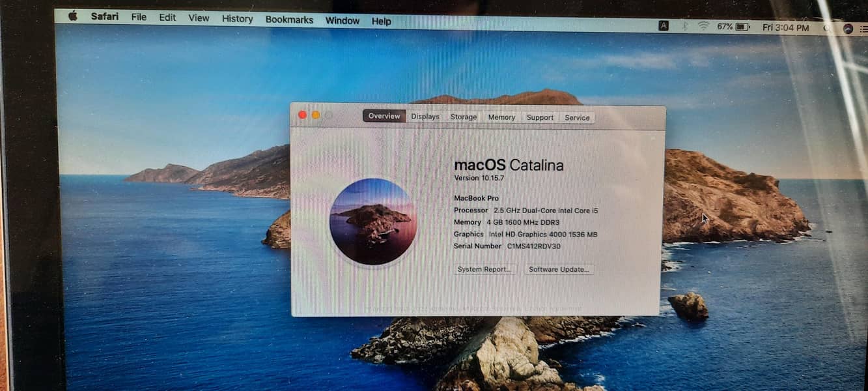Click processor value '2.5 GHz Dual-Core Intel Core i5'
The image size is (868, 391).
[x=546, y=210]
